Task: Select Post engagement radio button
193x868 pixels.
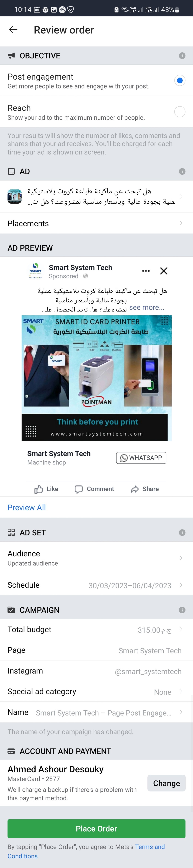Action: pos(180,81)
